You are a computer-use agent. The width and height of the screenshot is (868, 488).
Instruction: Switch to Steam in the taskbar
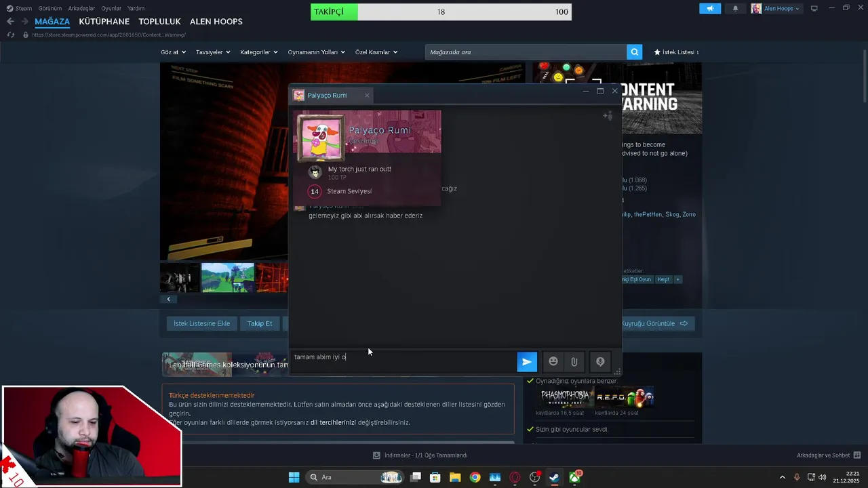pos(554,477)
